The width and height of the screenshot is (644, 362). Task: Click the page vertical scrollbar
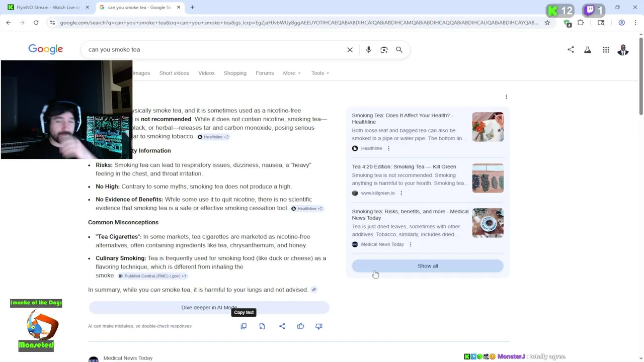pos(640,75)
